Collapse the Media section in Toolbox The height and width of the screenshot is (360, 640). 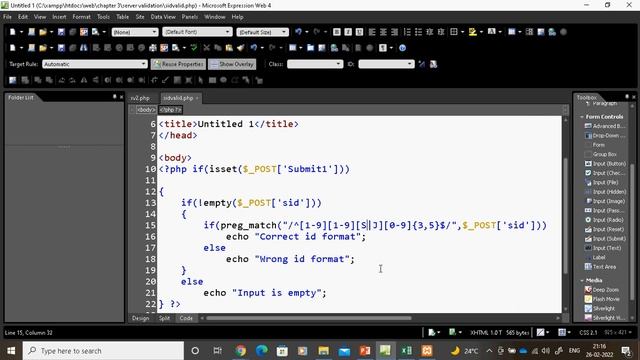[x=582, y=280]
